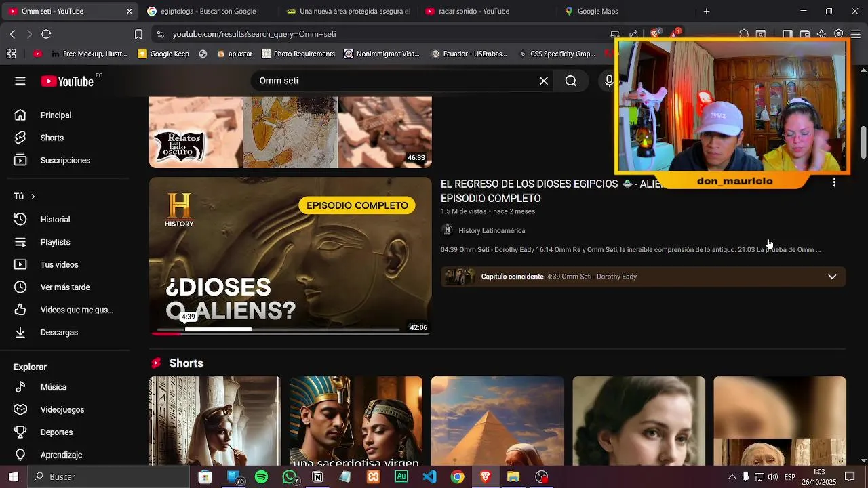Viewport: 868px width, 488px height.
Task: Open Google Keep bookmark
Action: pos(163,54)
